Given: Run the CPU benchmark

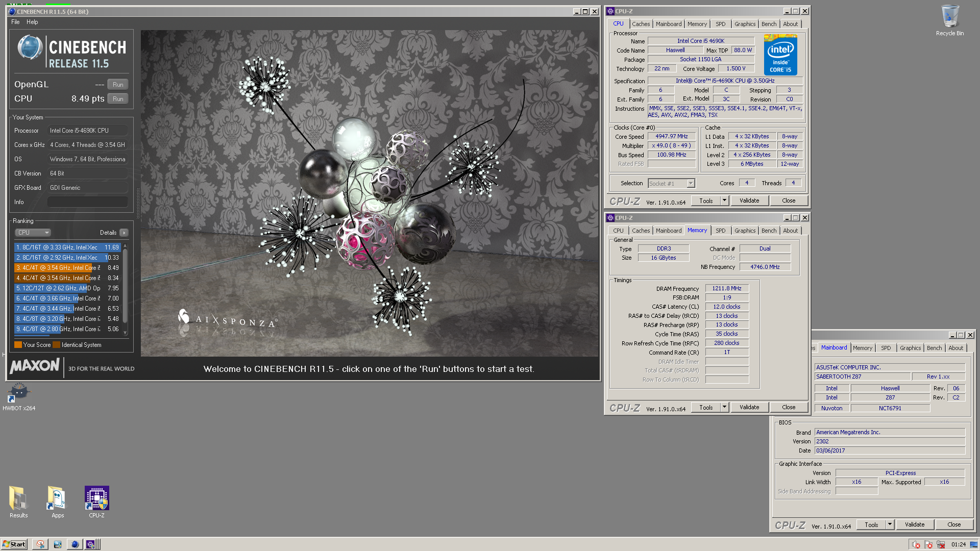Looking at the screenshot, I should [118, 99].
